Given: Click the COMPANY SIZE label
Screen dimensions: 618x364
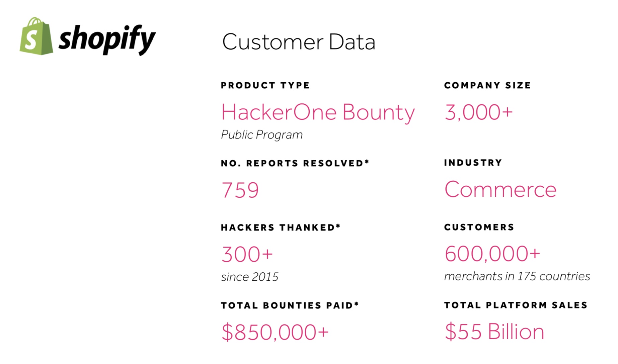Looking at the screenshot, I should tap(487, 86).
